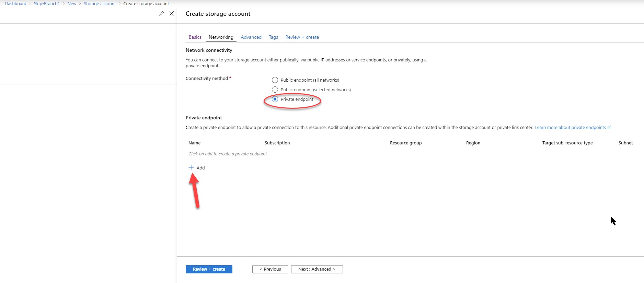
Task: Pin the blade using the pin icon
Action: [x=161, y=13]
